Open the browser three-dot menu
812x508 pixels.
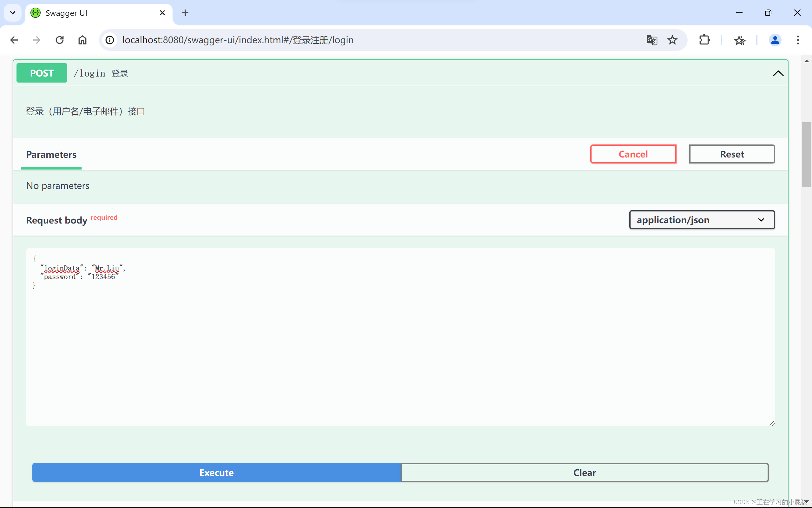798,40
